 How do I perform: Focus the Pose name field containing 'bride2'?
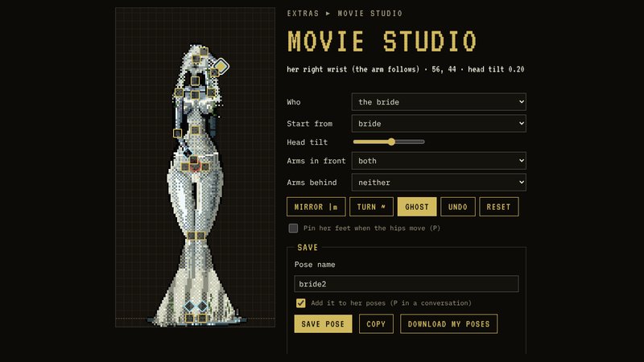coord(407,284)
